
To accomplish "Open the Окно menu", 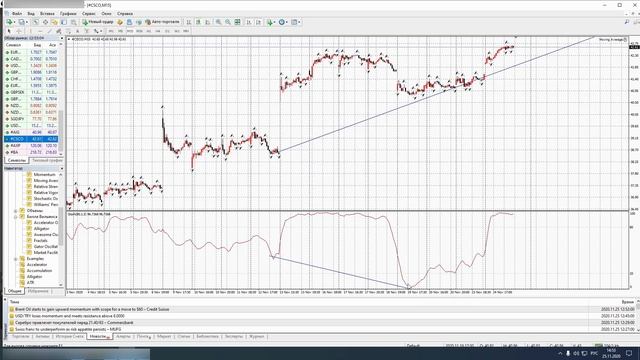I will pyautogui.click(x=106, y=13).
